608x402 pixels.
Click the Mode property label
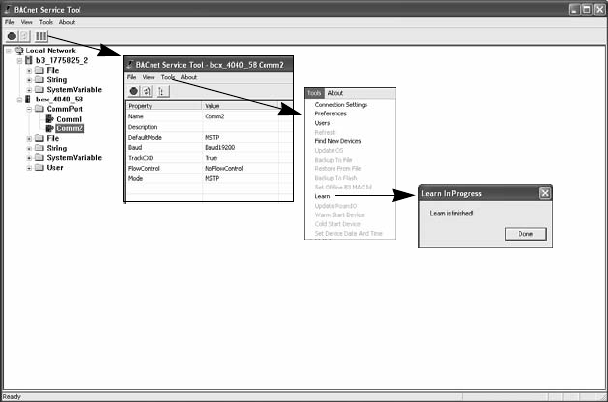[x=135, y=179]
